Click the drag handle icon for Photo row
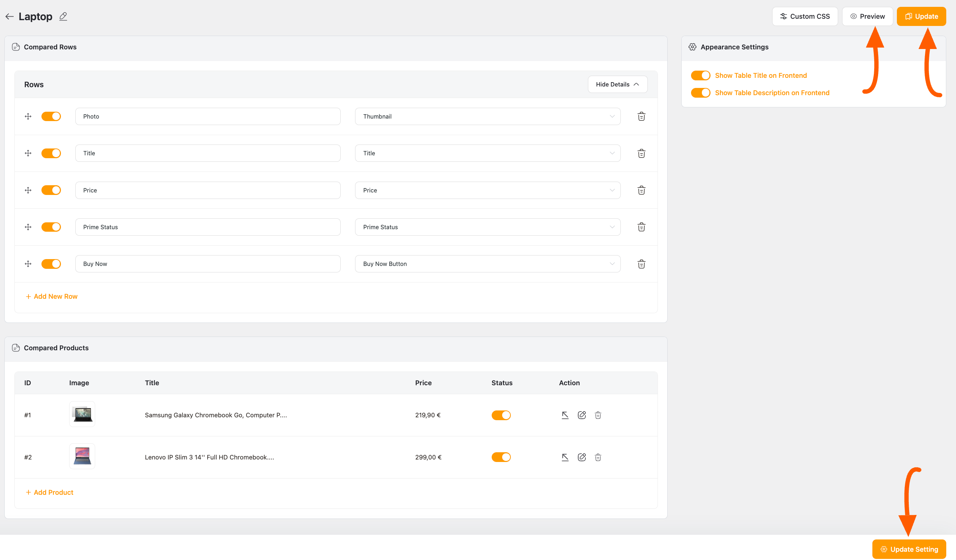956x560 pixels. (x=28, y=116)
